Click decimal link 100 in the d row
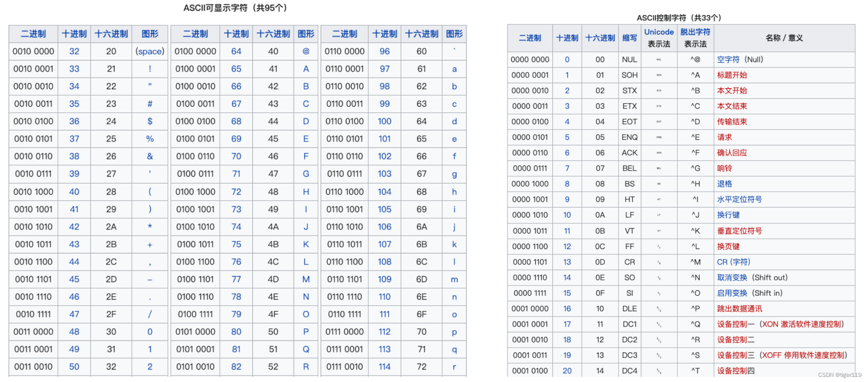 point(385,121)
